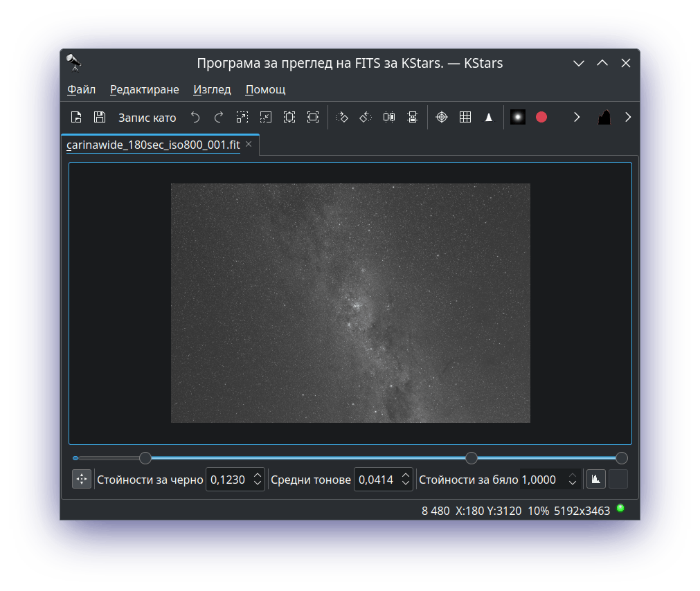The image size is (700, 591).
Task: Click the save floppy disk icon
Action: pos(100,118)
